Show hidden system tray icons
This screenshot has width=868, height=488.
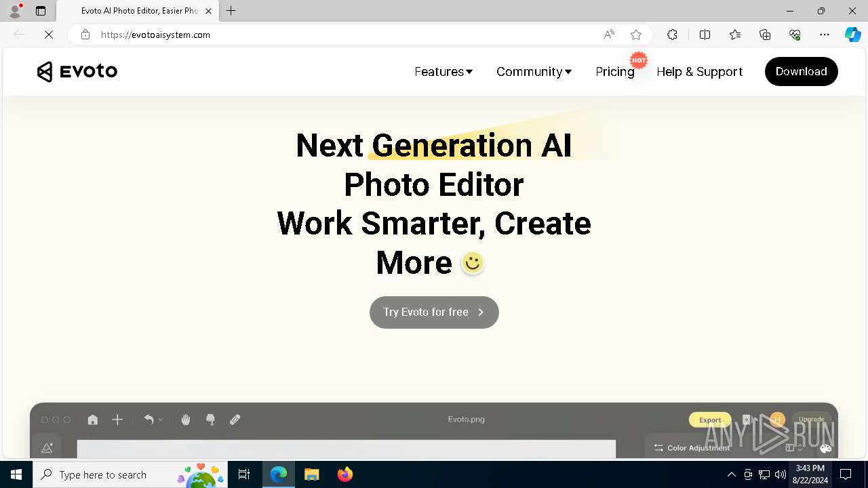(731, 474)
